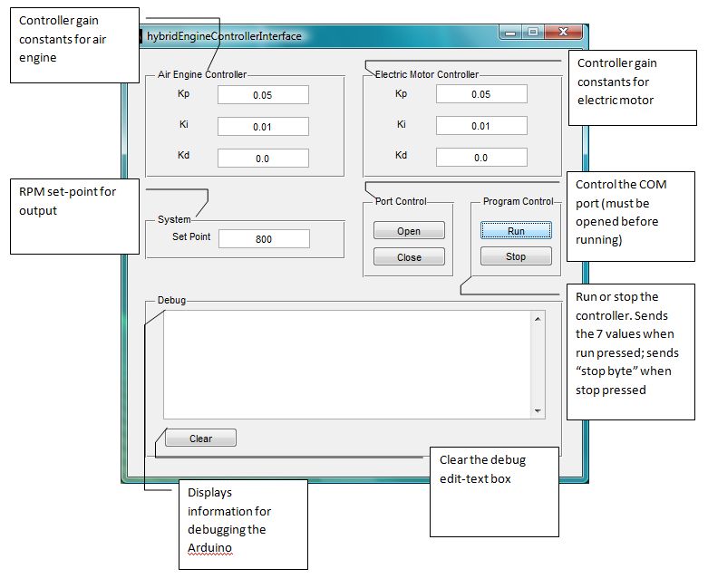Click the Air Engine Kp input field
708x588 pixels.
click(263, 95)
